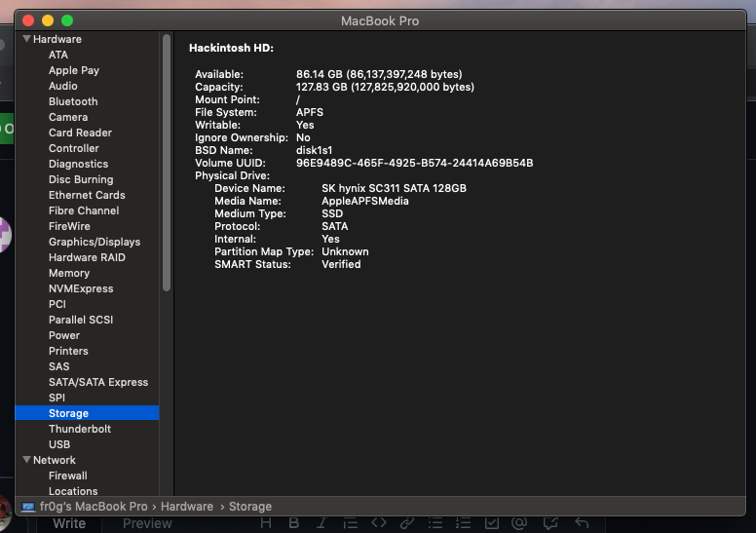Click the SK hynix SC311 device name
Screen dimensions: 756x533
point(394,188)
